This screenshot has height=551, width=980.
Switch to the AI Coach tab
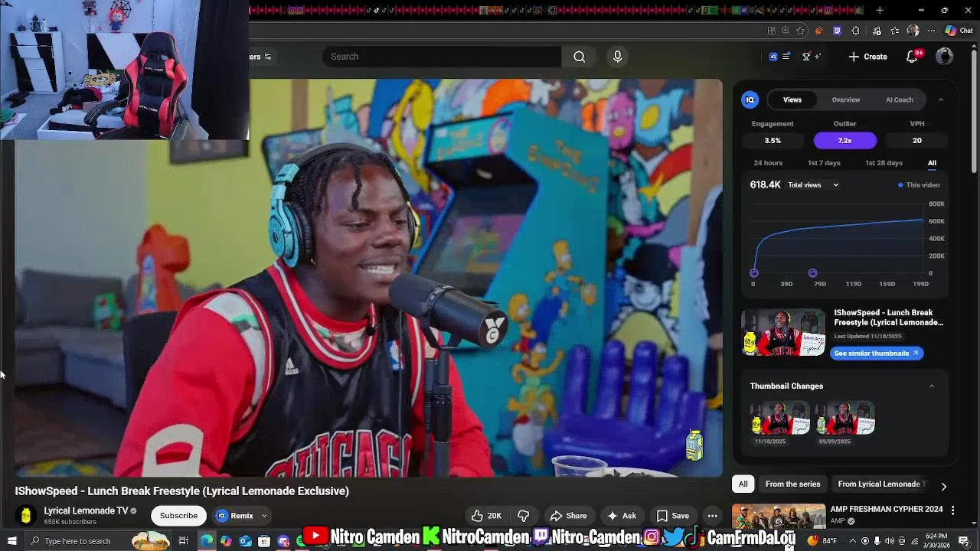coord(900,99)
